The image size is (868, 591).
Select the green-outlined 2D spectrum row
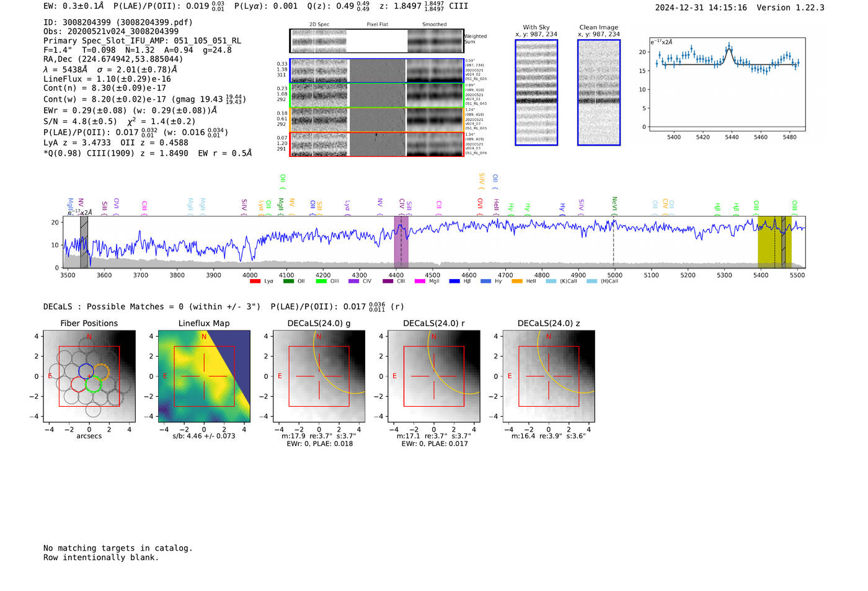(x=376, y=95)
